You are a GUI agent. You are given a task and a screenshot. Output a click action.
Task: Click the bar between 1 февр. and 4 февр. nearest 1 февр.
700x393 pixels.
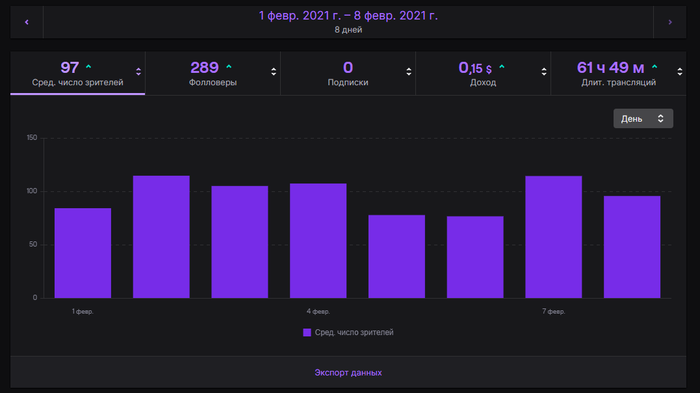161,237
